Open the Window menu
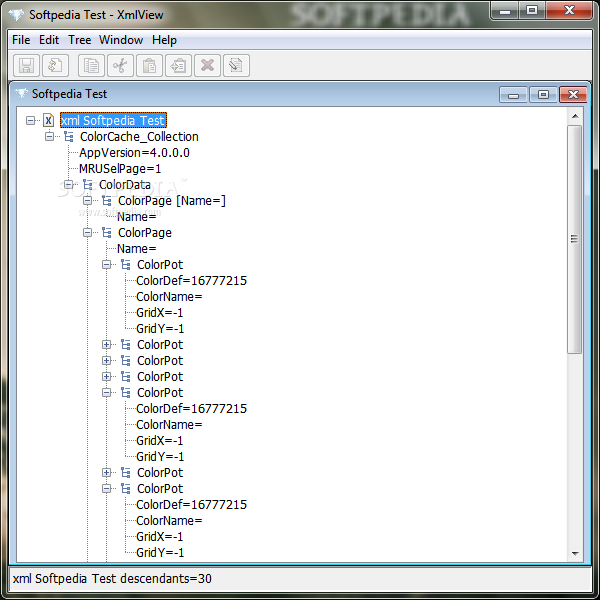 point(121,40)
